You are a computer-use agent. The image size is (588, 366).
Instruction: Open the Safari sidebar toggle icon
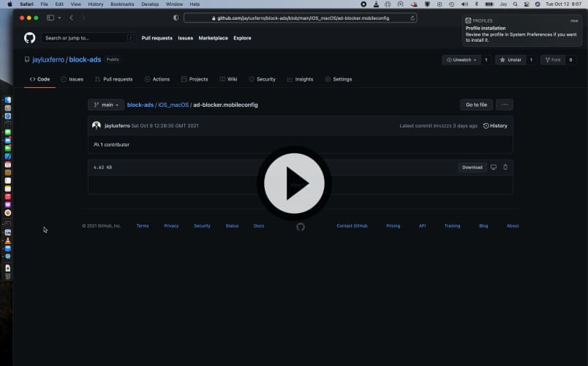pyautogui.click(x=50, y=18)
